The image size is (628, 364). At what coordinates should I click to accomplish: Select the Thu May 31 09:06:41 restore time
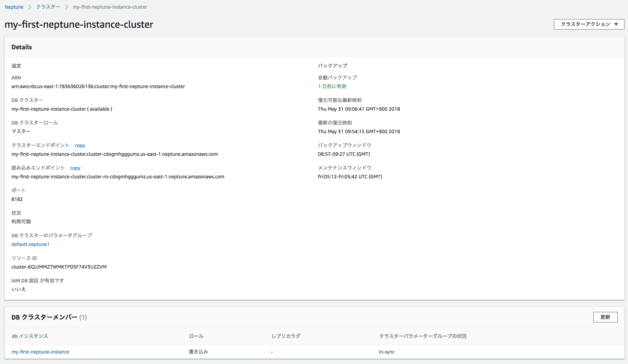pyautogui.click(x=359, y=109)
